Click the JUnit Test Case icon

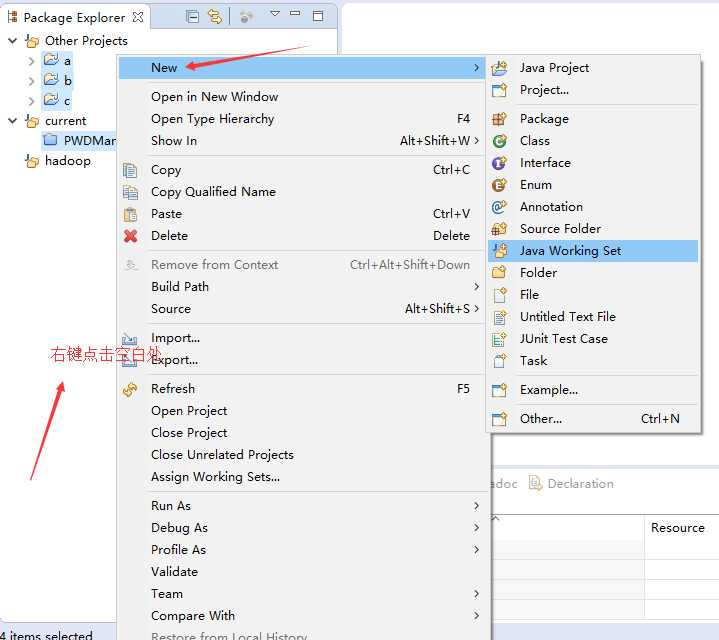click(499, 339)
